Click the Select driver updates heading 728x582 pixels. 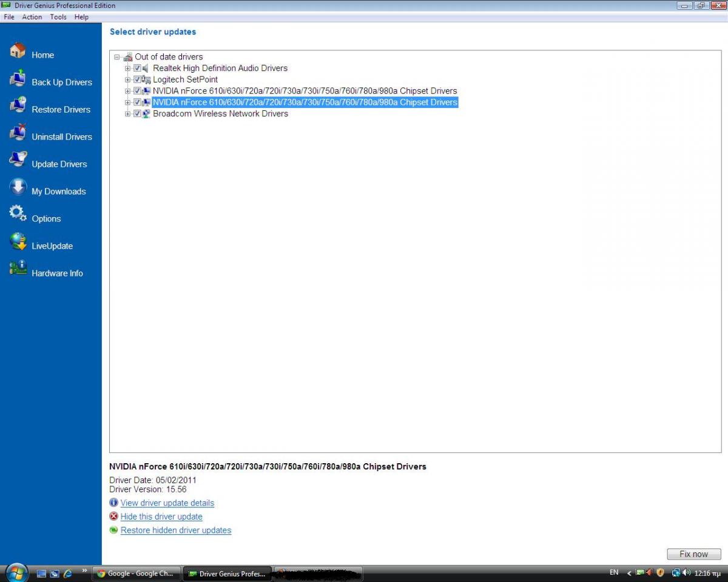(153, 32)
